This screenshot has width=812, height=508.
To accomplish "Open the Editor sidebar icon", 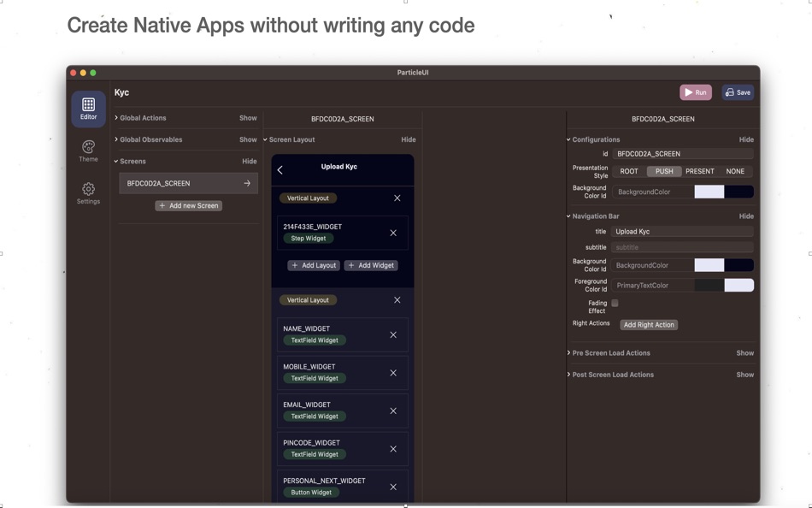I will pos(89,109).
